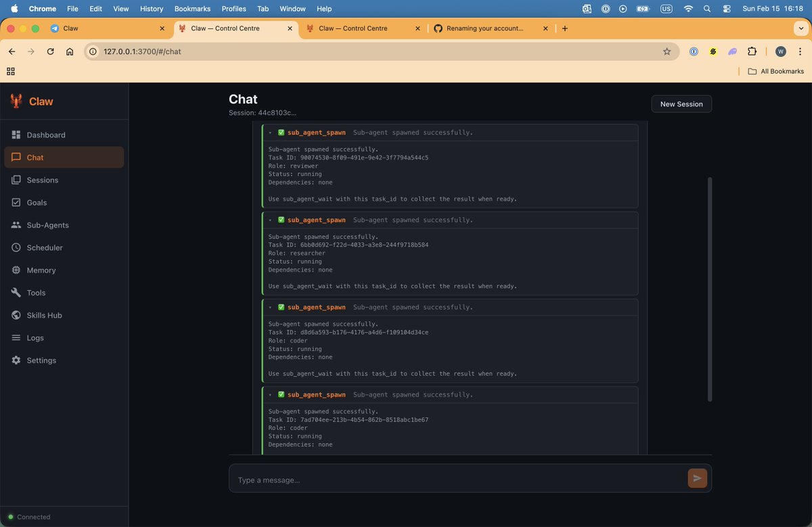Click Task ID 90074530-8f09 line
812x527 pixels.
[x=348, y=158]
